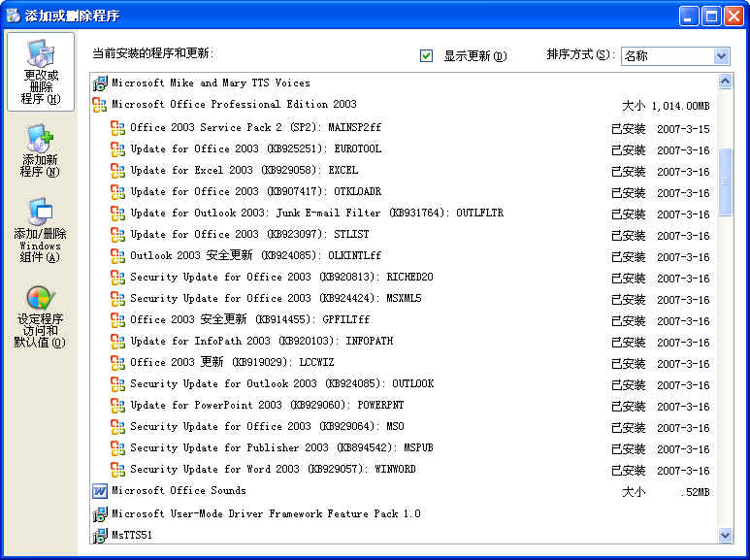Click the 2007-3-15 install date
750x560 pixels.
pos(683,129)
